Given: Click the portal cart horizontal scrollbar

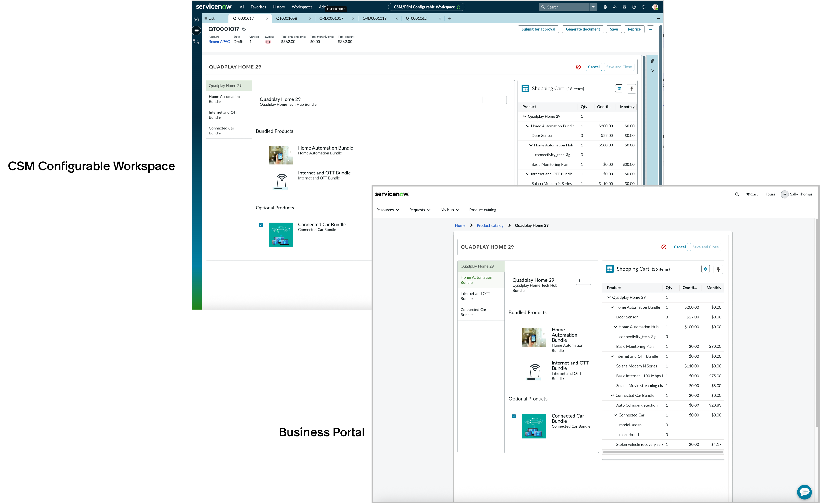Looking at the screenshot, I should point(663,452).
